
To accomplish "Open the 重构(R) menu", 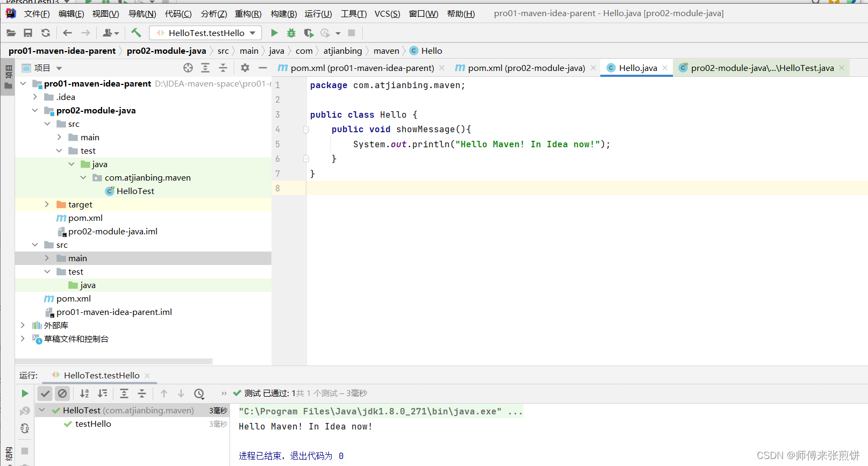I will (x=248, y=13).
